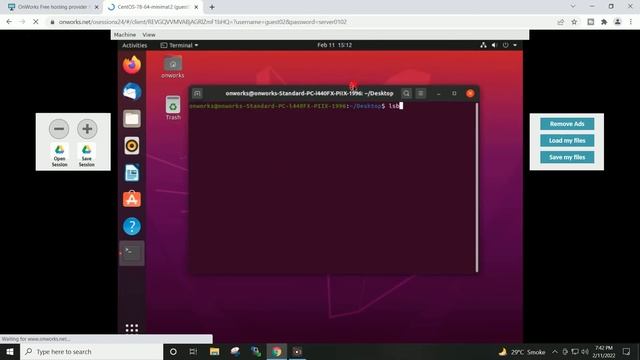The image size is (640, 360).
Task: Open the Trash icon on desktop
Action: click(x=173, y=108)
